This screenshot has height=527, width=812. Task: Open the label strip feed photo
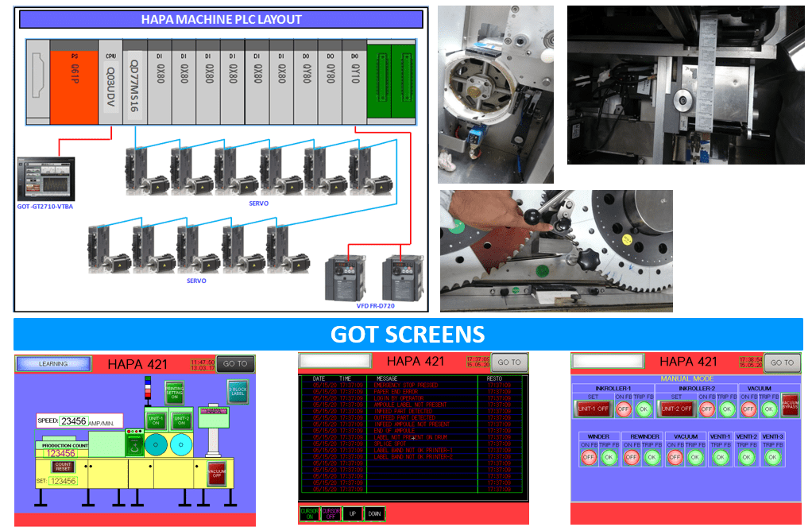(x=686, y=85)
